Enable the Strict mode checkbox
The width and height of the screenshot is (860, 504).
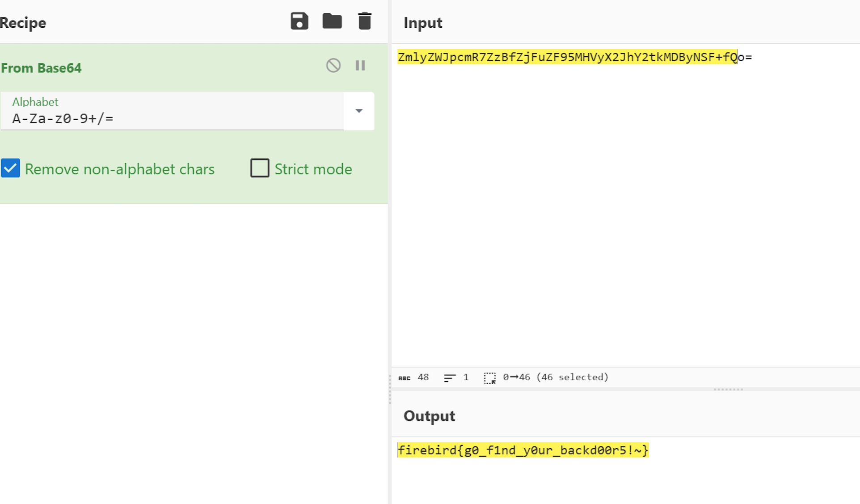[260, 168]
